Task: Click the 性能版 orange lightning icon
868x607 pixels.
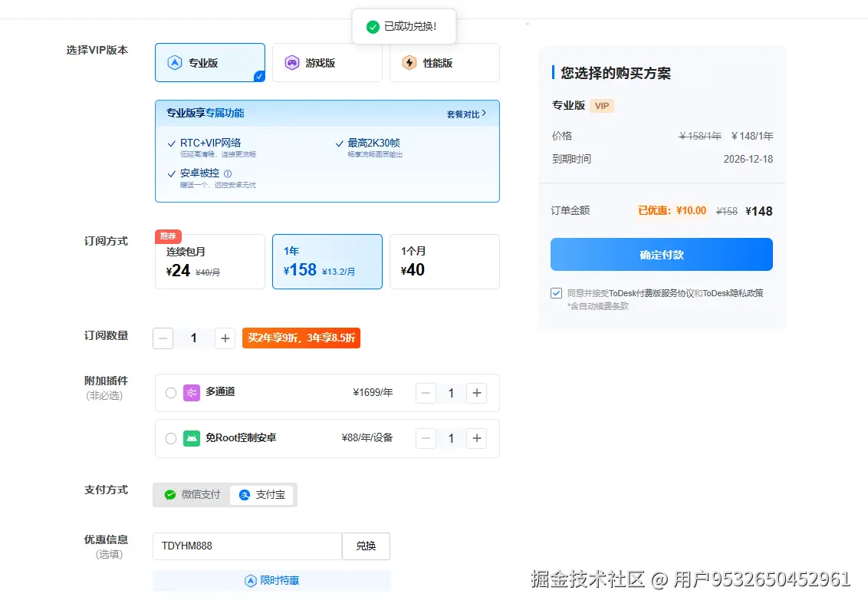Action: (x=409, y=63)
